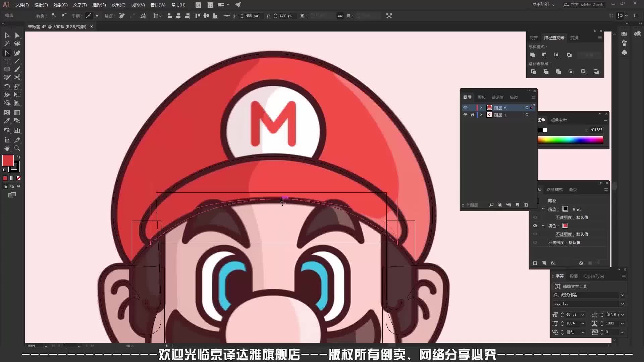Open Creative Cloud Libraries panel icon

(638, 34)
